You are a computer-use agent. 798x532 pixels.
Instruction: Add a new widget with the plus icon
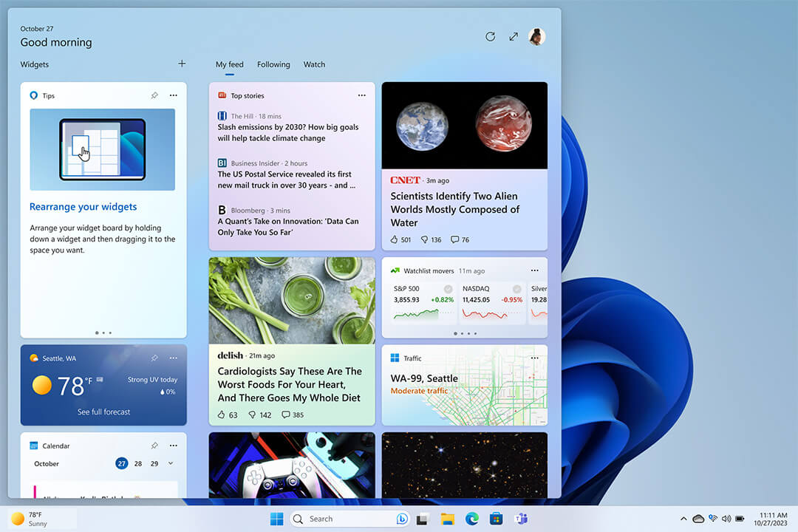click(x=182, y=64)
